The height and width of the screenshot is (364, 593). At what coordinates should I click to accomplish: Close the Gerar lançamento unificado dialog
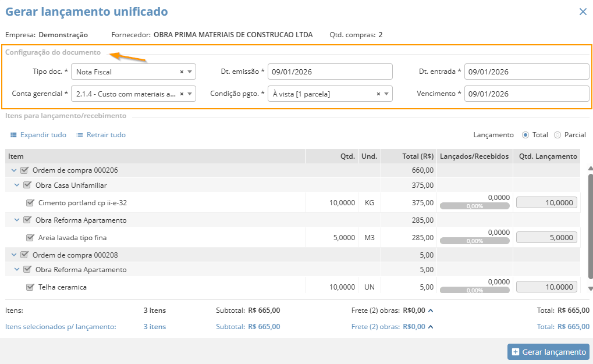point(583,12)
